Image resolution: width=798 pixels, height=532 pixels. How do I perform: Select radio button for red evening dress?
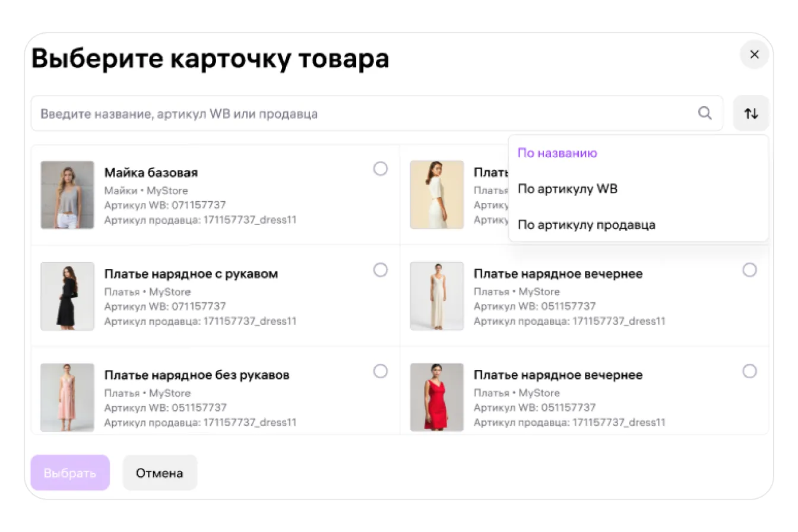pos(750,372)
